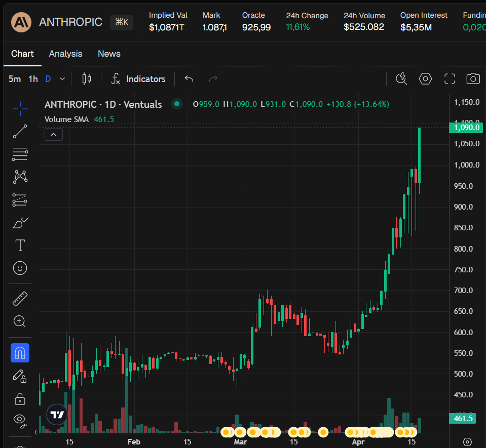Pick the XABCD pattern tool
486x448 pixels.
pos(20,176)
